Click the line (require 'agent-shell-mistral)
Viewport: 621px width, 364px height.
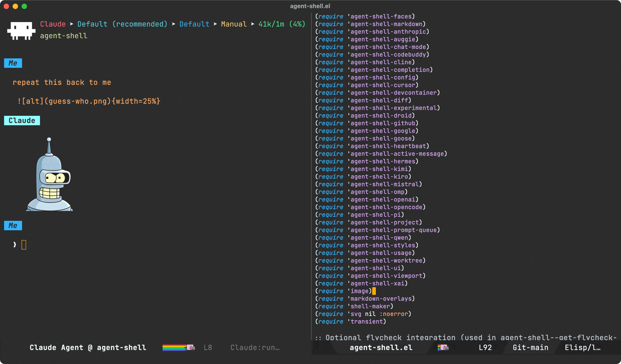pyautogui.click(x=369, y=184)
